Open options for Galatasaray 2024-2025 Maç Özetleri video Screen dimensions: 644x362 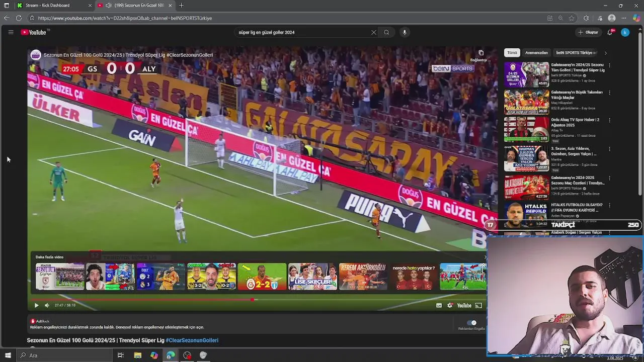click(x=609, y=178)
